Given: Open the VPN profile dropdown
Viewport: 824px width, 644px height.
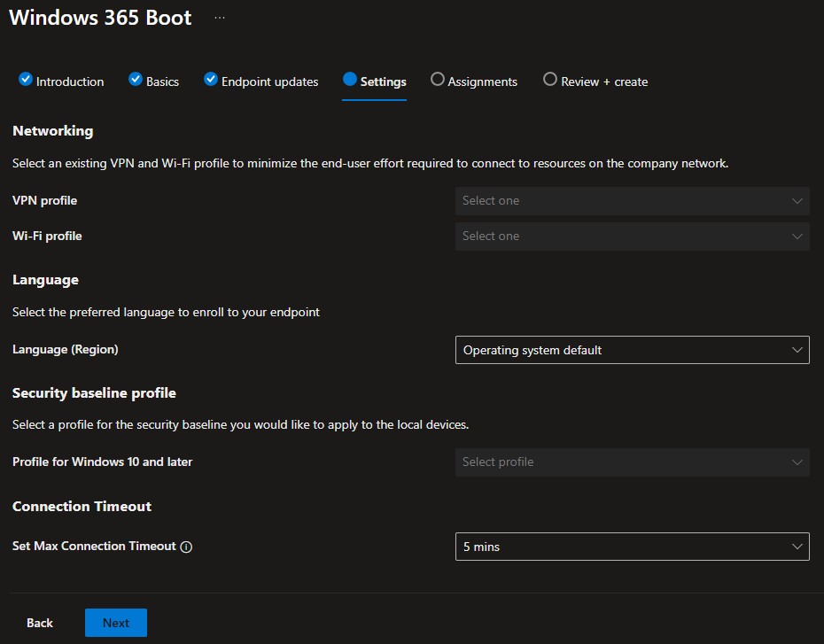Looking at the screenshot, I should click(x=632, y=200).
